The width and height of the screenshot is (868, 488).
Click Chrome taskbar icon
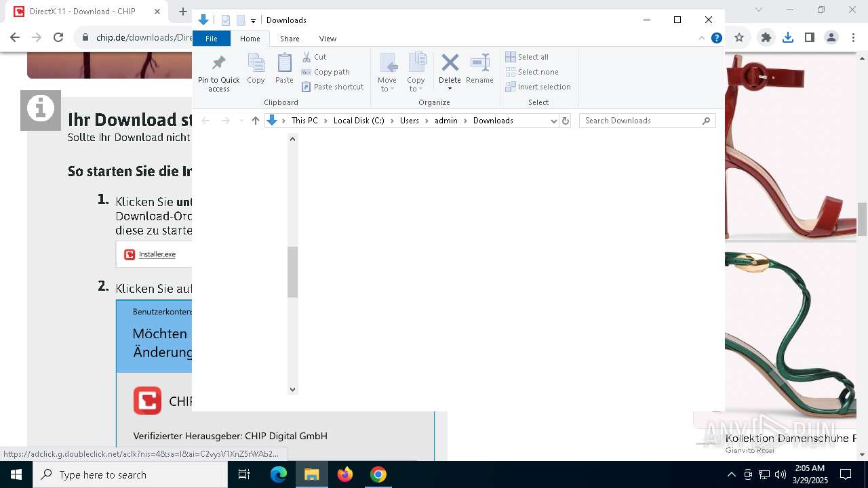click(x=378, y=474)
